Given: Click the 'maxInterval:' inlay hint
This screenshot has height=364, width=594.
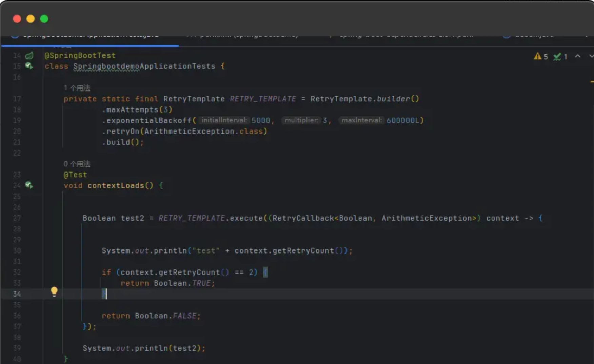Looking at the screenshot, I should (x=362, y=120).
